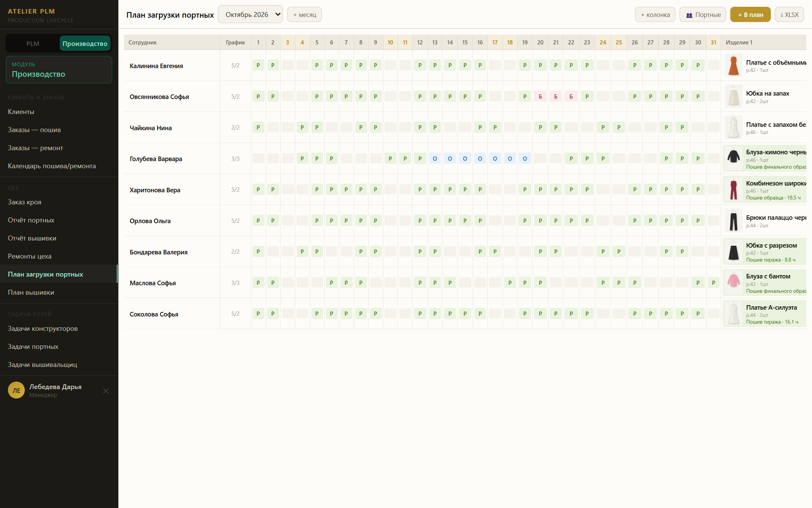Select the red jumpsuit garment icon
This screenshot has height=508, width=812.
[733, 190]
